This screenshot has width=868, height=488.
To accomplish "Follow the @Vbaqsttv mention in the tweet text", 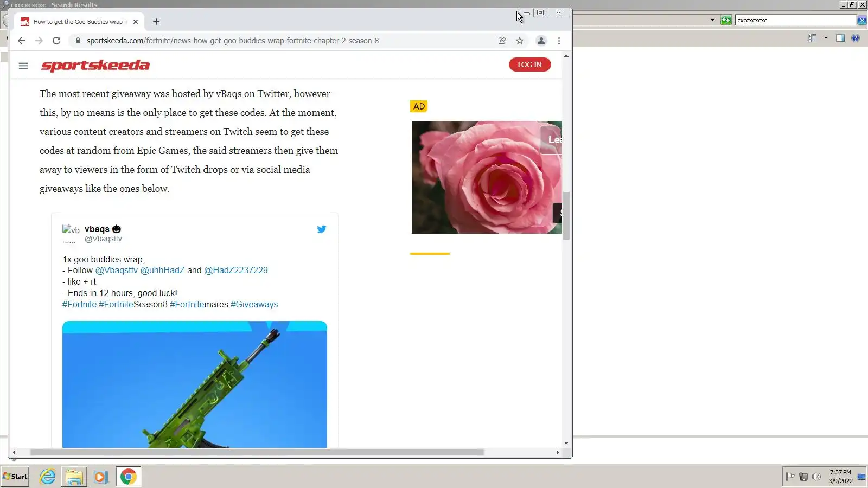I will coord(117,271).
